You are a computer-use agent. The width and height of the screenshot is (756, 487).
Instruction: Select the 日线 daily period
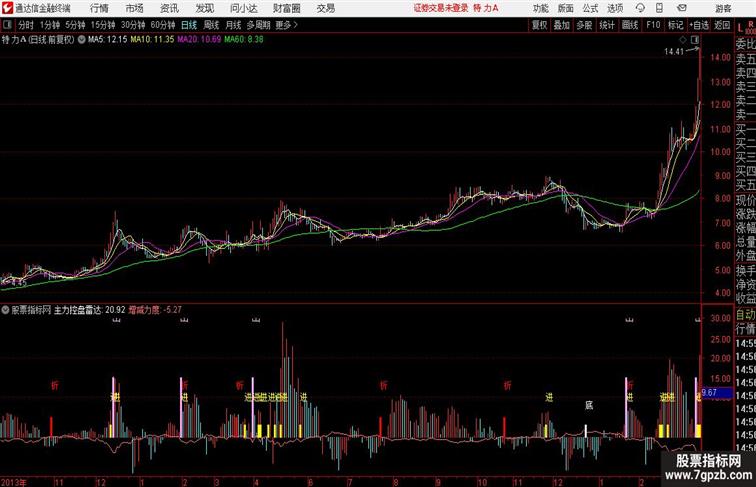point(189,25)
